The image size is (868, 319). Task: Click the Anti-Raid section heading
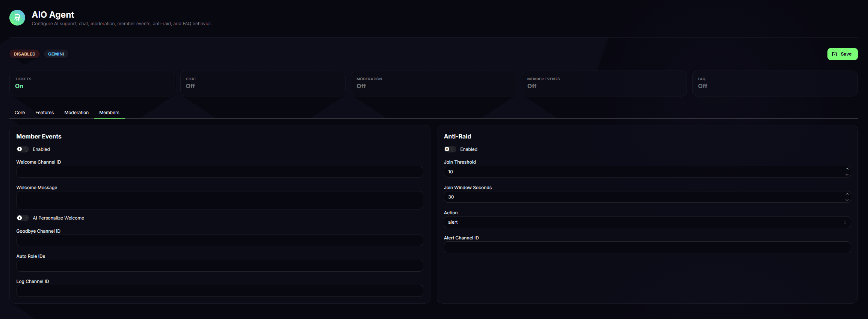coord(457,137)
